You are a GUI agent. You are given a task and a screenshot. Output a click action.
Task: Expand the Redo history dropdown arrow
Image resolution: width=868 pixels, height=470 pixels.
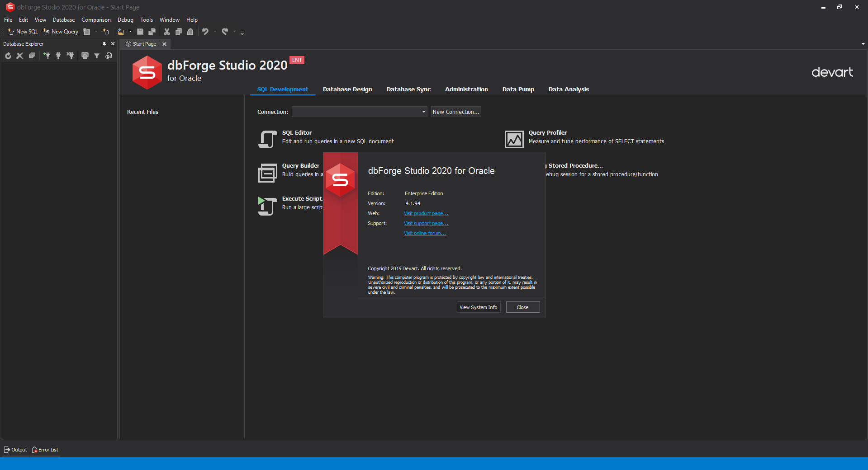click(234, 32)
